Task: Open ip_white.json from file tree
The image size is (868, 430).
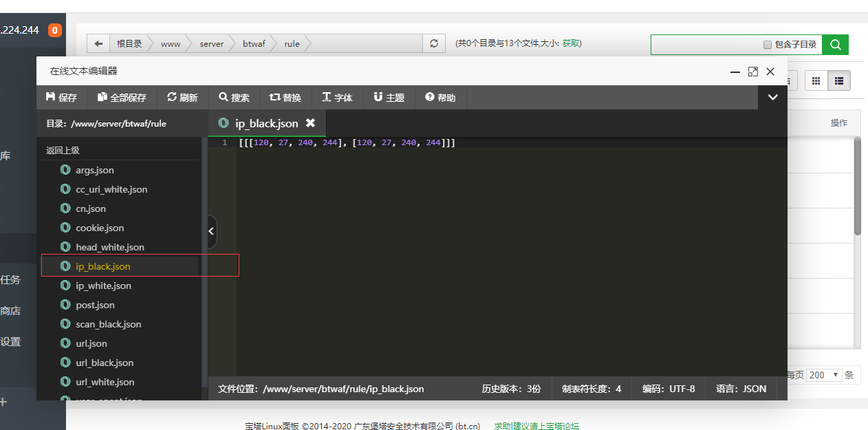Action: pos(103,286)
